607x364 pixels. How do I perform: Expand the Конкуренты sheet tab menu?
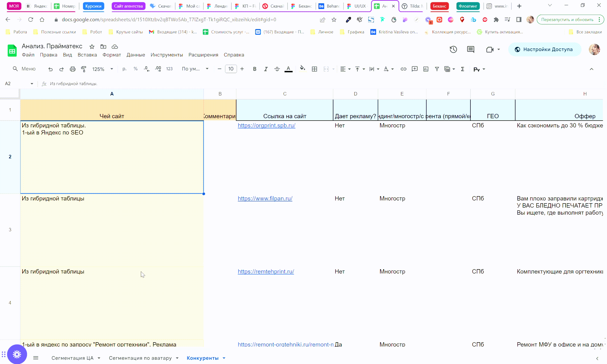point(224,358)
